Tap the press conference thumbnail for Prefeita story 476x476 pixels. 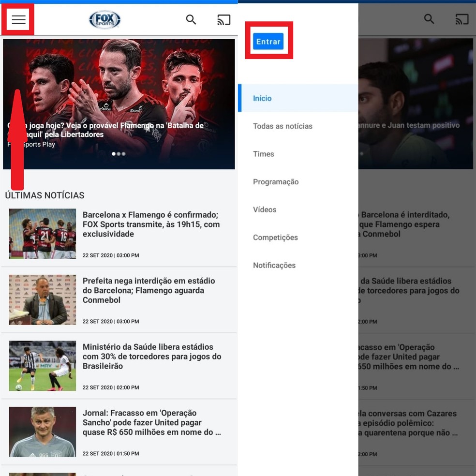tap(43, 299)
